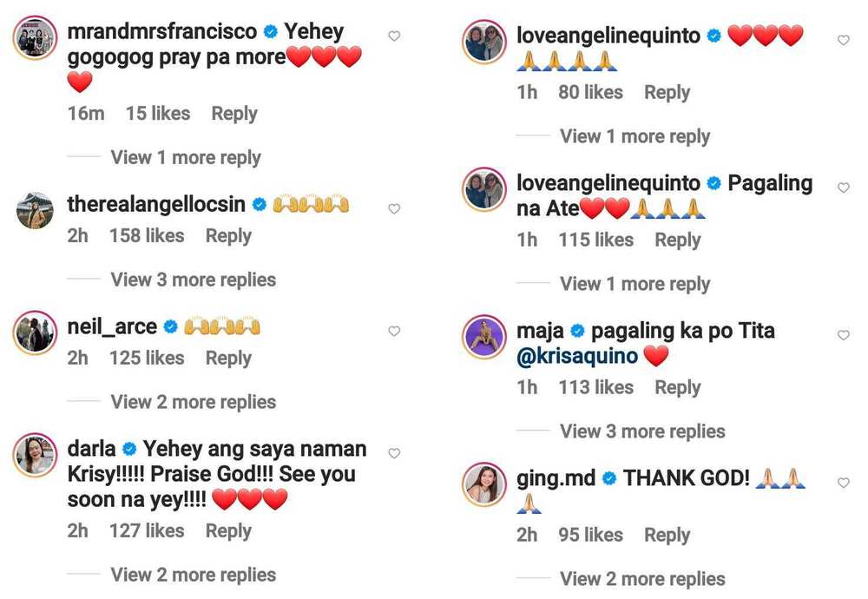
Task: Open the maja username profile
Action: click(x=540, y=331)
